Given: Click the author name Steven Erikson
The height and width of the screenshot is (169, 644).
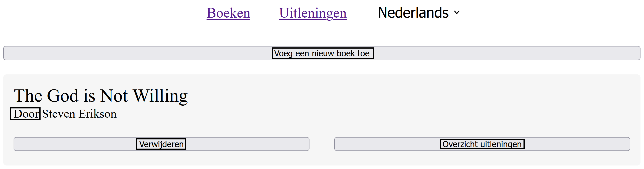Looking at the screenshot, I should [79, 114].
